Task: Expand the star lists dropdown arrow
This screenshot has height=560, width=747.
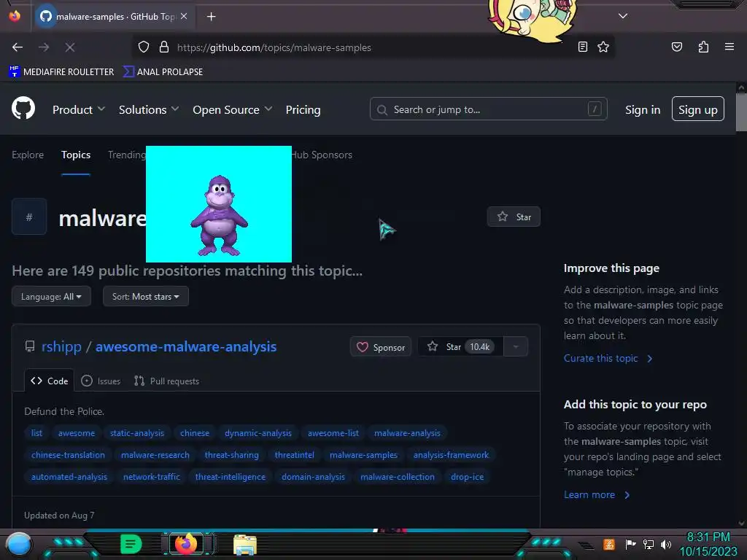Action: pos(516,346)
